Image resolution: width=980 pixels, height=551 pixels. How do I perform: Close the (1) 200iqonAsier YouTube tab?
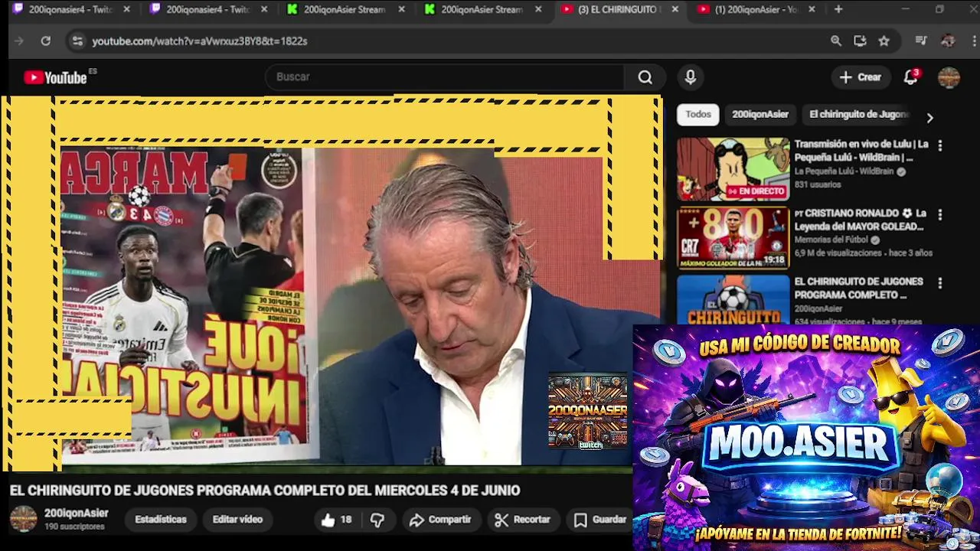[x=812, y=9]
